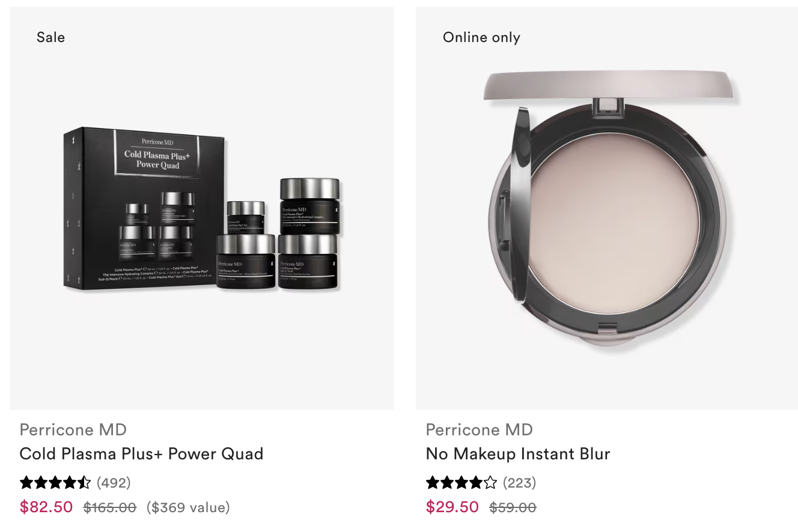Screen dimensions: 798x532
Task: Click the star rating for Cold Plasma Plus+ Power Quad
Action: [x=55, y=483]
